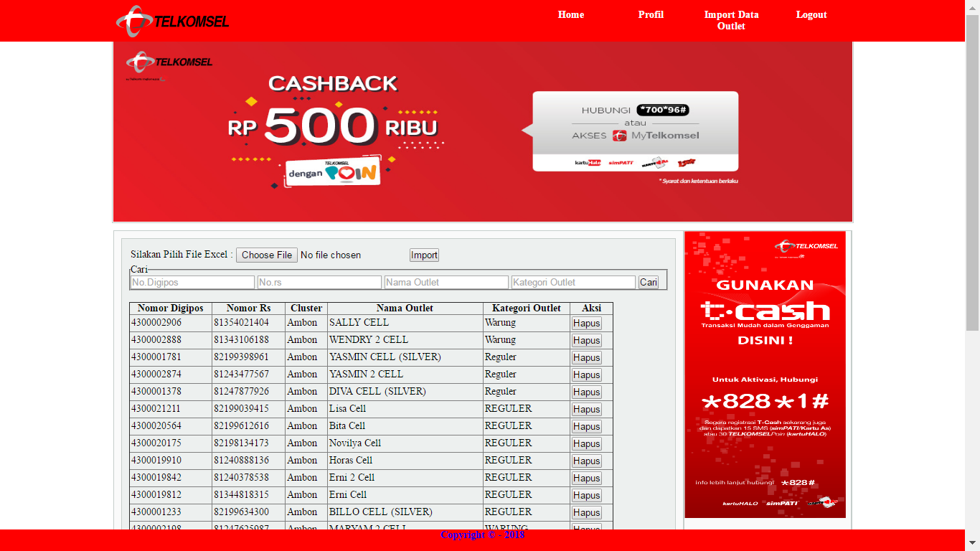Select Digipos number 4300001781
980x551 pixels.
(x=156, y=357)
